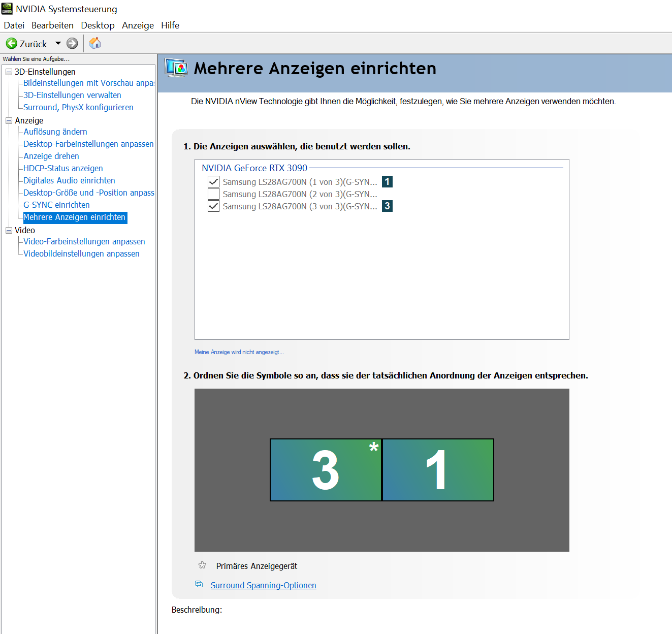This screenshot has height=634, width=672.
Task: Click the multiple displays header icon
Action: click(x=176, y=68)
